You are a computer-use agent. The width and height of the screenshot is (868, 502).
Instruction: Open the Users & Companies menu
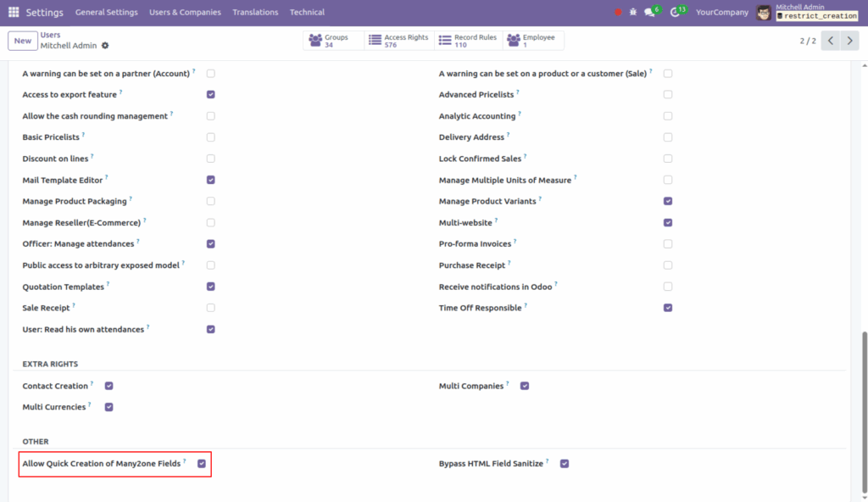point(183,12)
